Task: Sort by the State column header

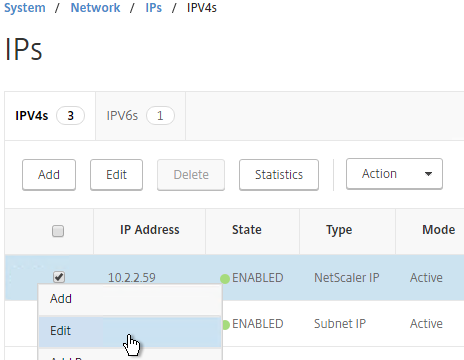Action: (x=247, y=230)
